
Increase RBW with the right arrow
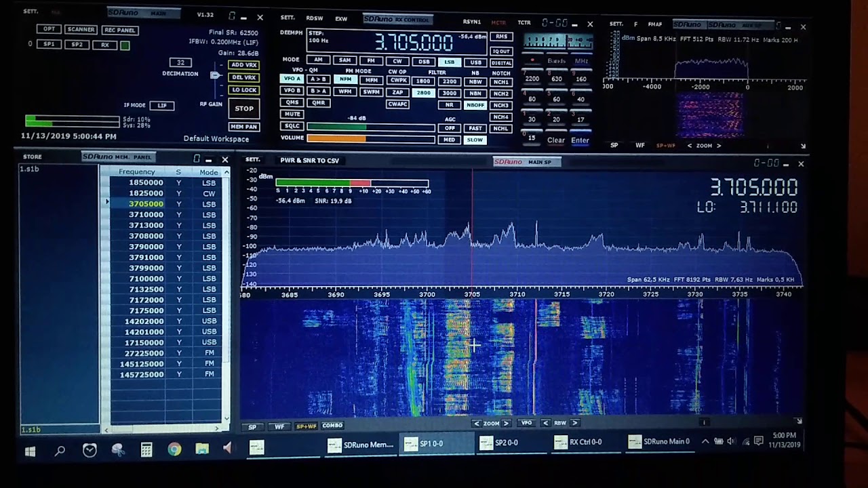coord(574,423)
